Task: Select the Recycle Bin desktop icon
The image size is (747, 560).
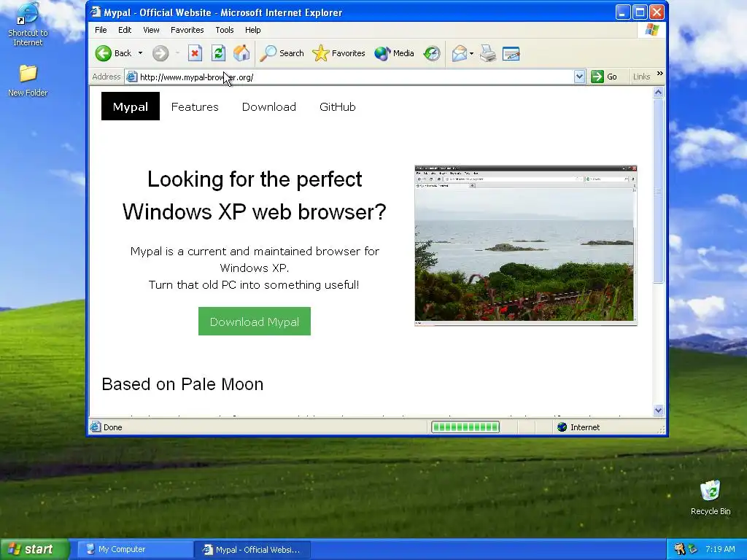Action: [x=711, y=497]
